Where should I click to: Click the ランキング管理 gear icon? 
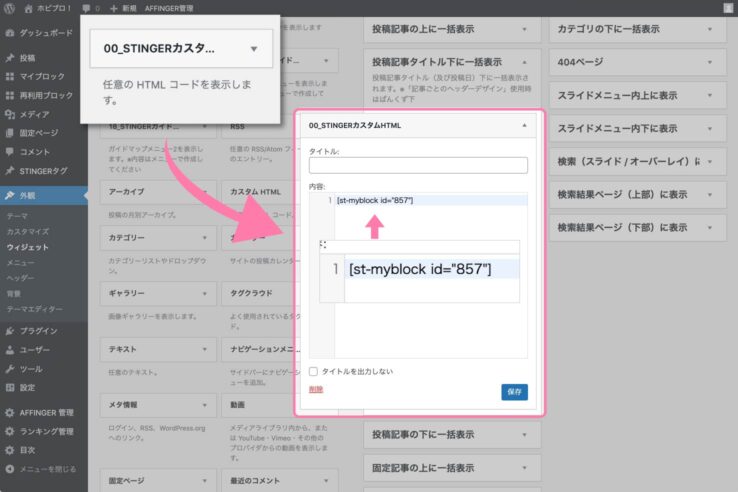pyautogui.click(x=10, y=431)
